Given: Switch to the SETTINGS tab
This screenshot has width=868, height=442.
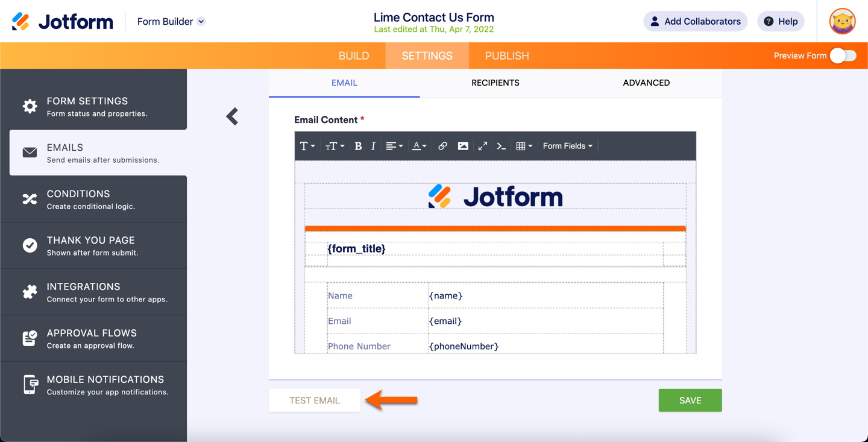Looking at the screenshot, I should (x=427, y=55).
